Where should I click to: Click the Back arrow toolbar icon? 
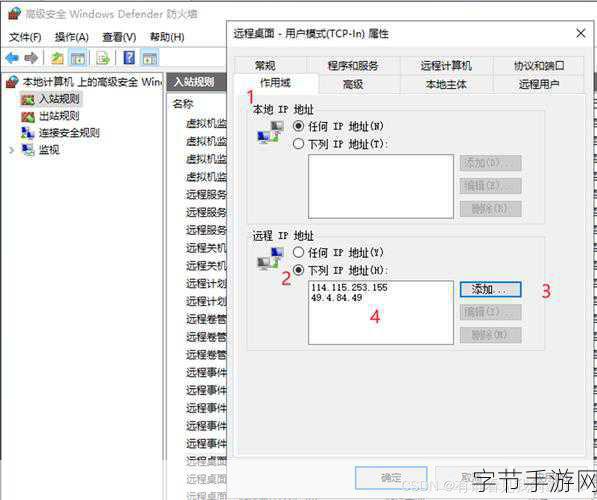[x=12, y=58]
